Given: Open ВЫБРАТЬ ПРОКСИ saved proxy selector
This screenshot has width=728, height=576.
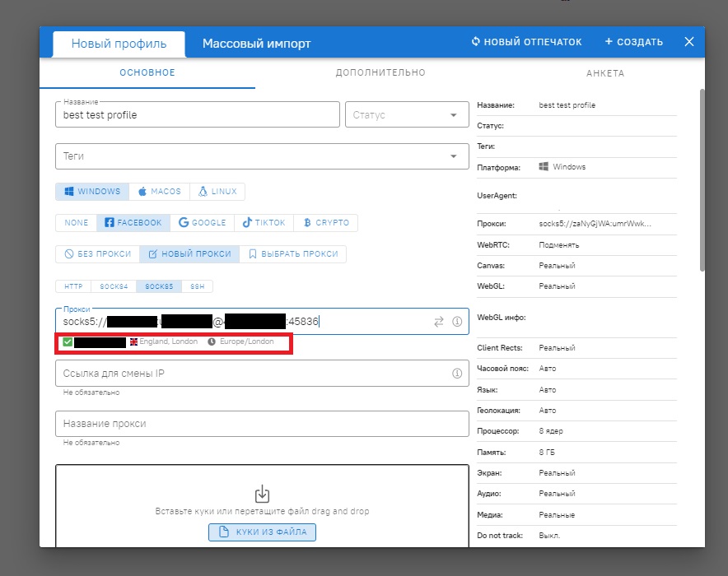Looking at the screenshot, I should [293, 254].
